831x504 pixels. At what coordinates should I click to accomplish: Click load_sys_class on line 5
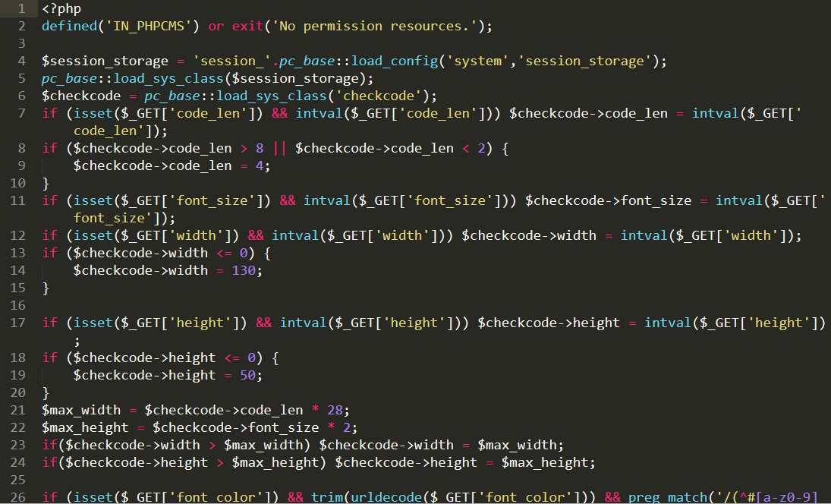(x=168, y=78)
